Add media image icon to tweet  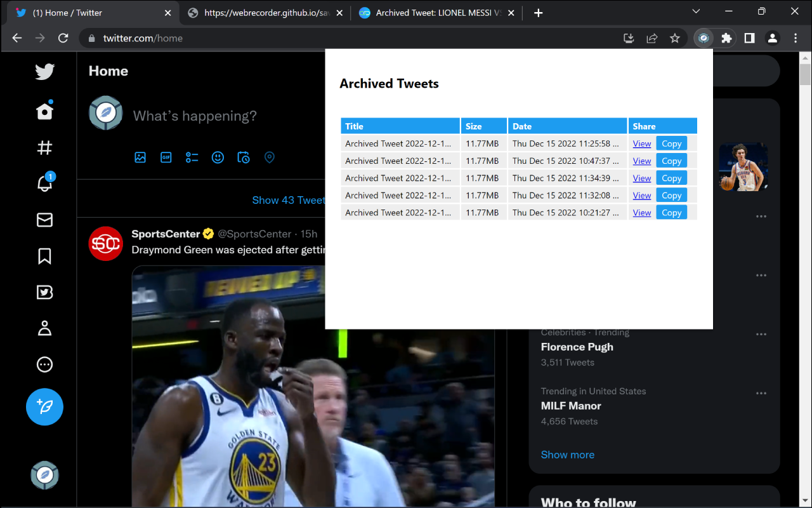tap(140, 157)
